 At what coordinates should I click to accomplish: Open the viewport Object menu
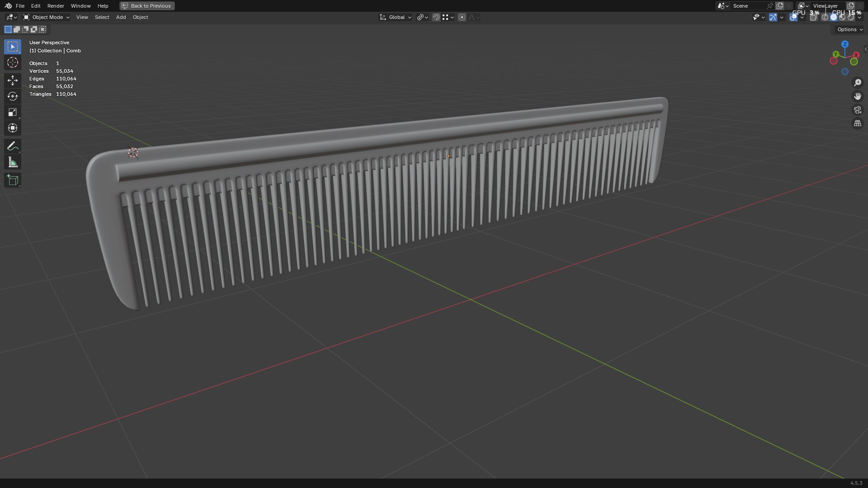(x=140, y=17)
